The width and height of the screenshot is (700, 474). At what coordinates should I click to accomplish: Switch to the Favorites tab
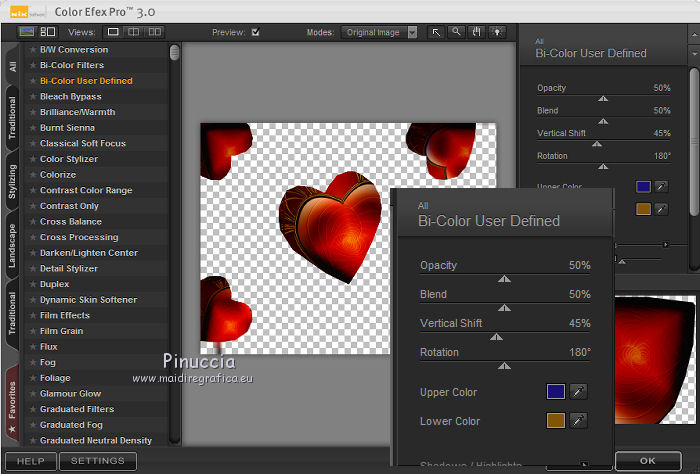(x=12, y=404)
